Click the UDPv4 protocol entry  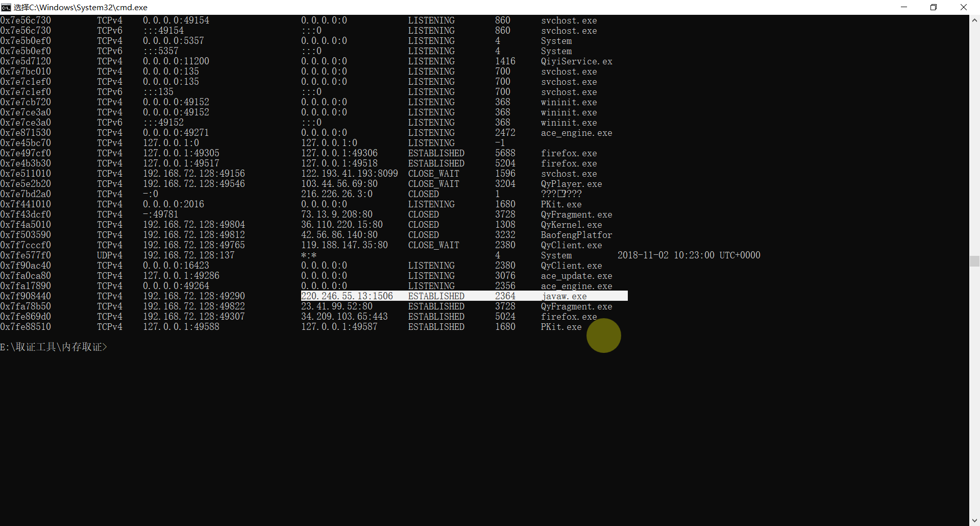[x=110, y=255]
